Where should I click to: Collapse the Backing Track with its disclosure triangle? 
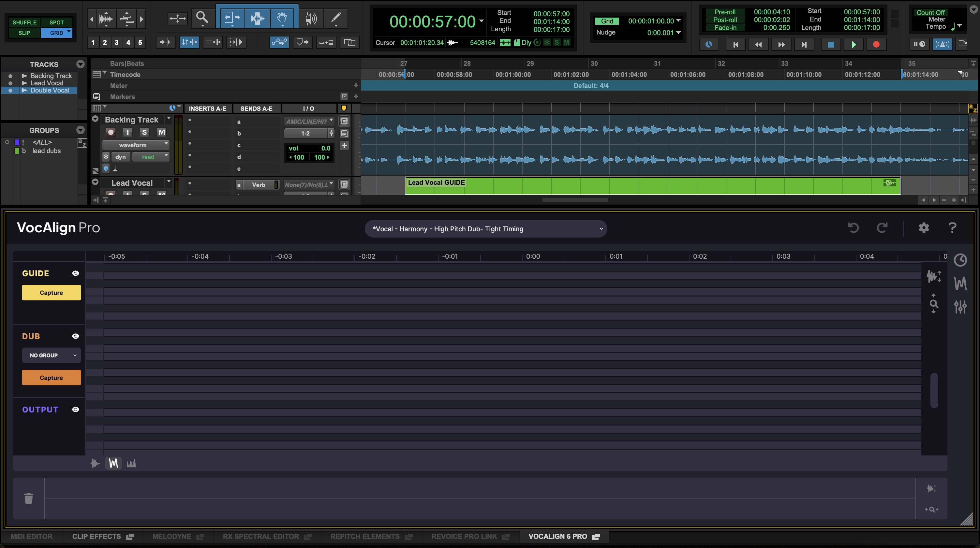tap(95, 119)
